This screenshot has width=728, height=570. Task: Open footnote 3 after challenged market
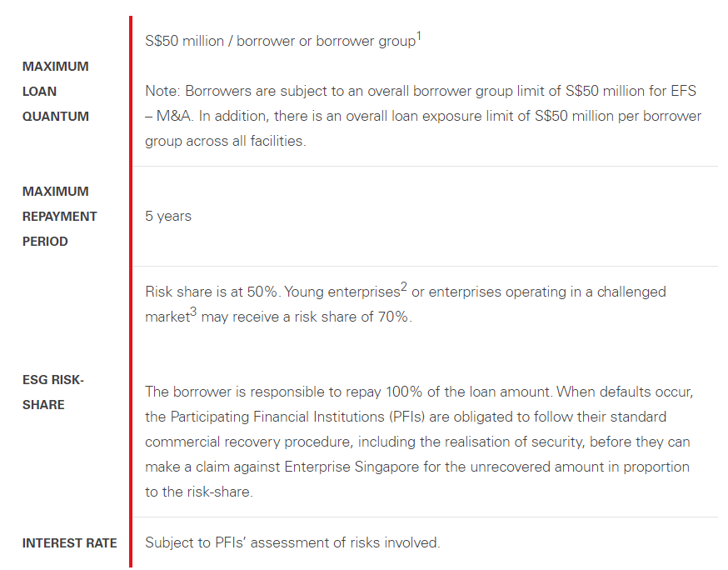(193, 312)
